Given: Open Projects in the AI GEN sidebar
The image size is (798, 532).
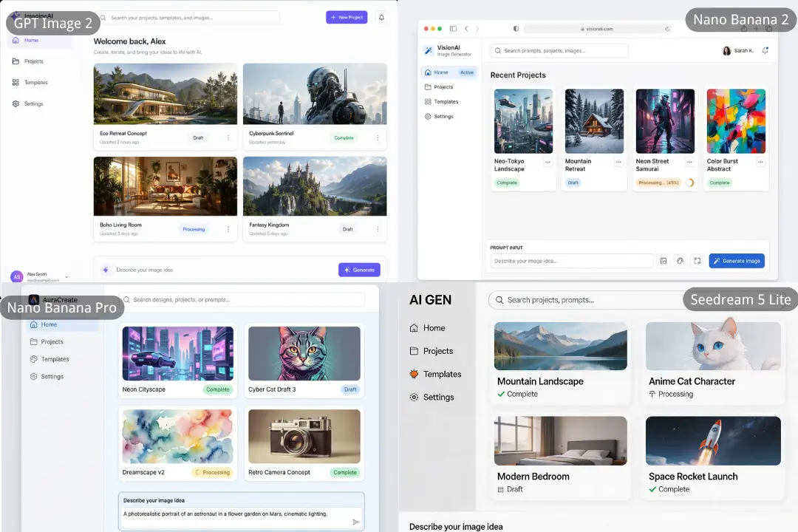Looking at the screenshot, I should (x=431, y=351).
